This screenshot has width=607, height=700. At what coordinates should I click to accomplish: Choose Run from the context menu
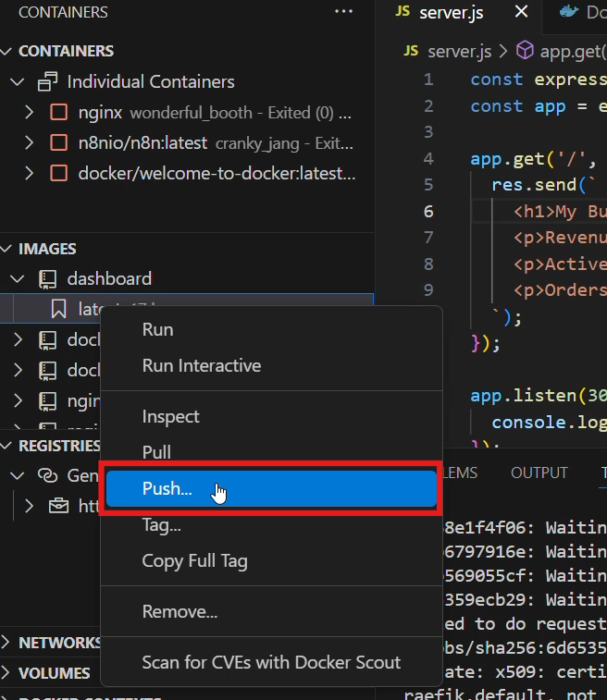(271, 330)
